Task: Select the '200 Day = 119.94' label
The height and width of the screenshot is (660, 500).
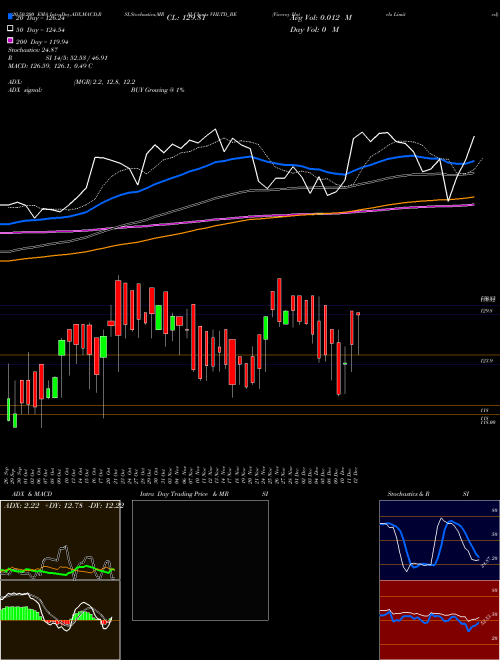Action: (x=42, y=42)
